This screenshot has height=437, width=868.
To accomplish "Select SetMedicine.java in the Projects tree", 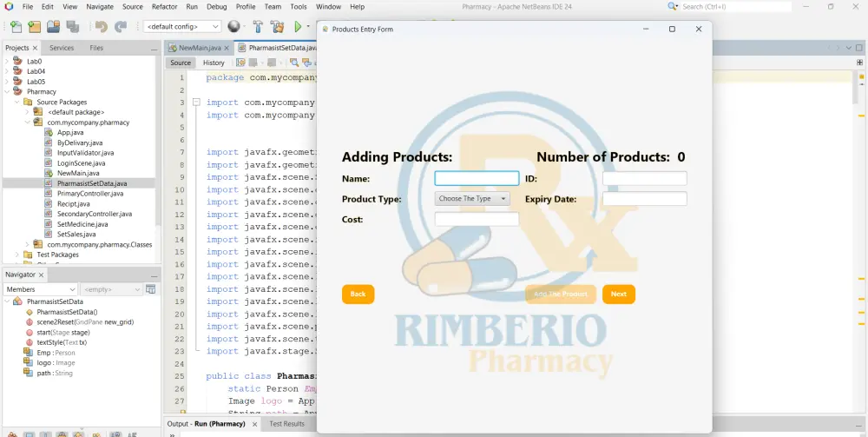I will click(x=82, y=224).
